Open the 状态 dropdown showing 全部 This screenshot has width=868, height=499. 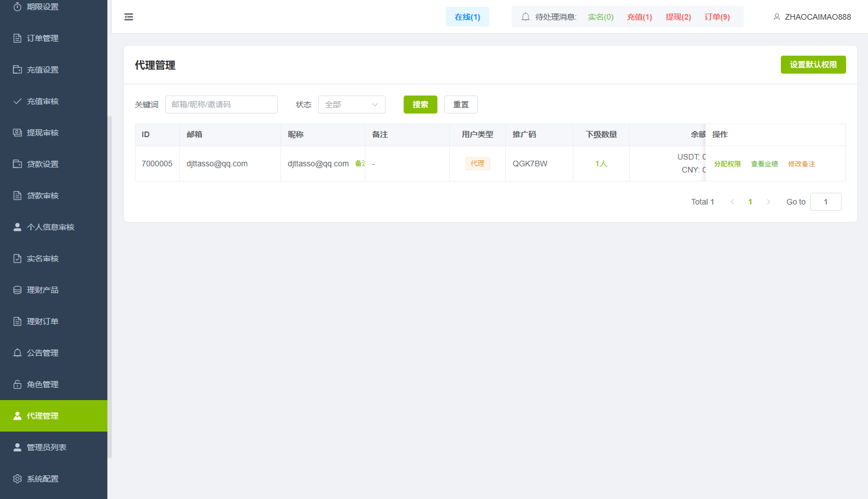[x=351, y=105]
